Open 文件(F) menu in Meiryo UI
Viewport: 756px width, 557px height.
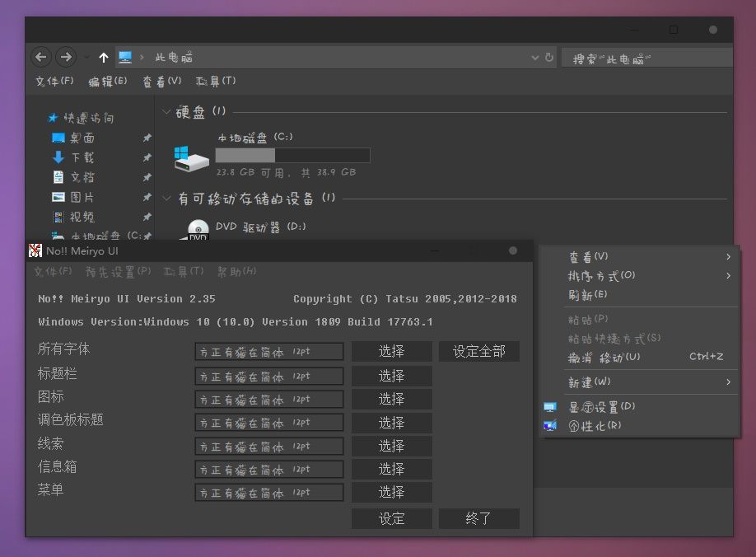[53, 272]
